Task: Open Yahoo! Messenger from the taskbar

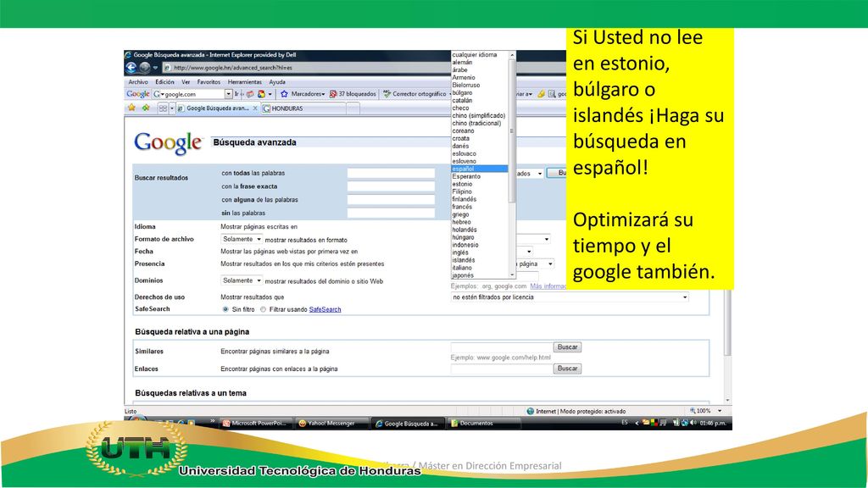Action: pos(331,424)
